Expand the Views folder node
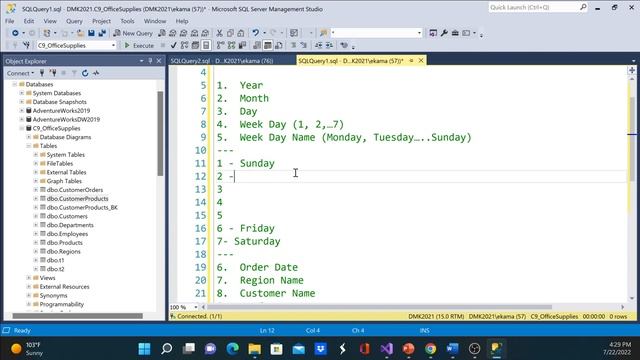The height and width of the screenshot is (360, 640). 29,278
